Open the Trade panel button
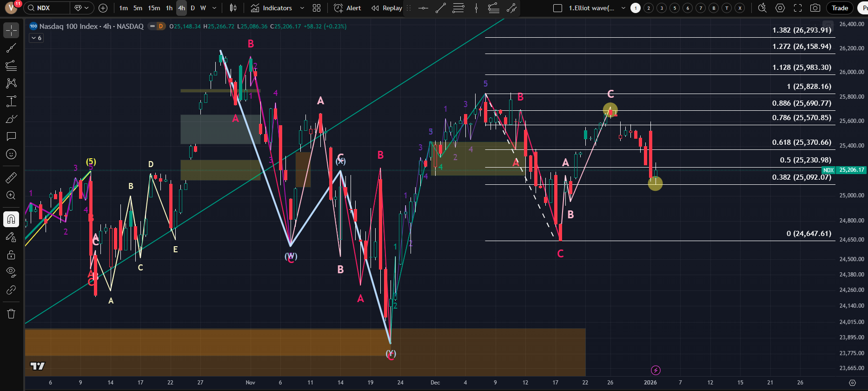 coord(840,8)
